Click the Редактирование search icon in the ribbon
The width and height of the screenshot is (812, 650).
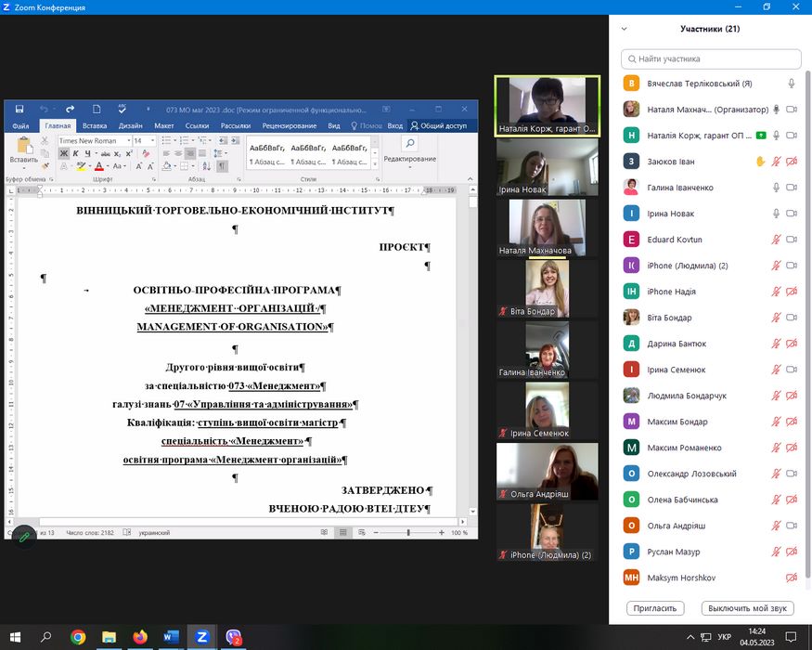(x=409, y=144)
